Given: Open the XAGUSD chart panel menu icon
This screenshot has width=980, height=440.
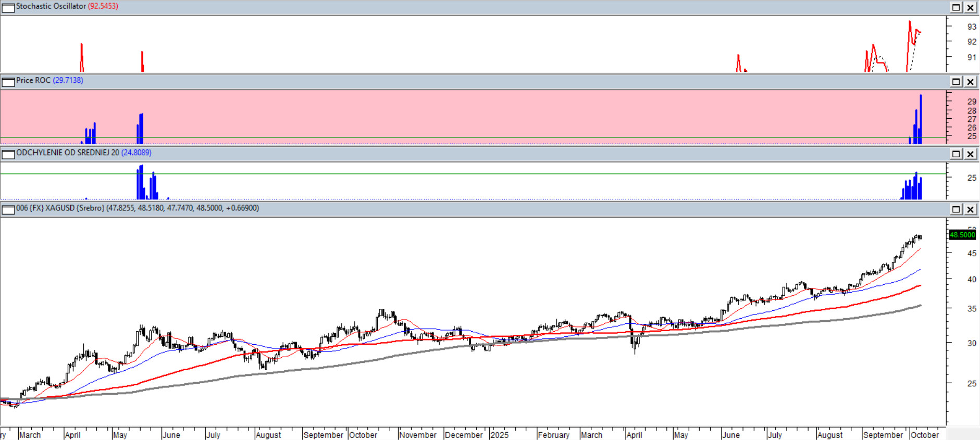Looking at the screenshot, I should click(x=8, y=210).
